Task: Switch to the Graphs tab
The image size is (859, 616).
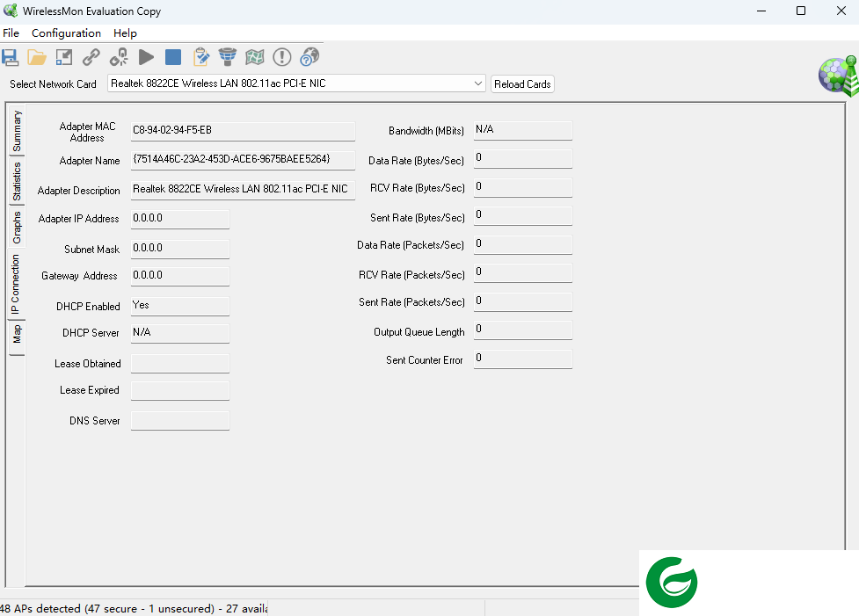Action: pos(17,228)
